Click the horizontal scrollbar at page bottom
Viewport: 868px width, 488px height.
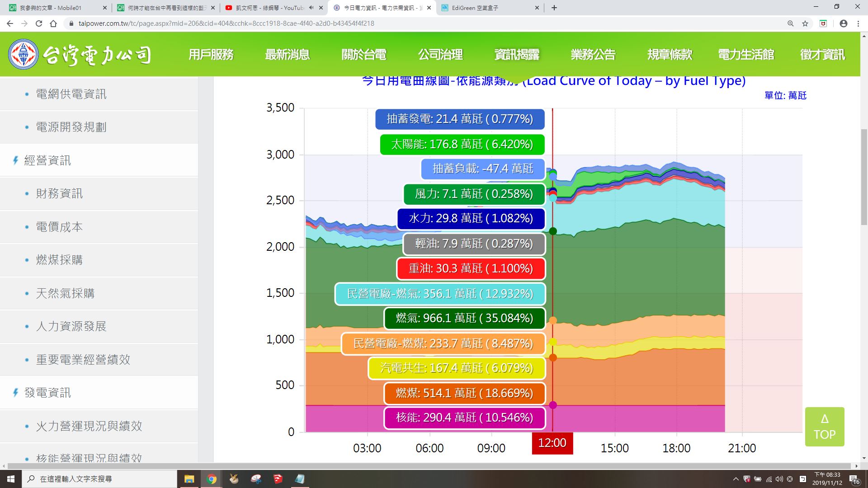(429, 466)
